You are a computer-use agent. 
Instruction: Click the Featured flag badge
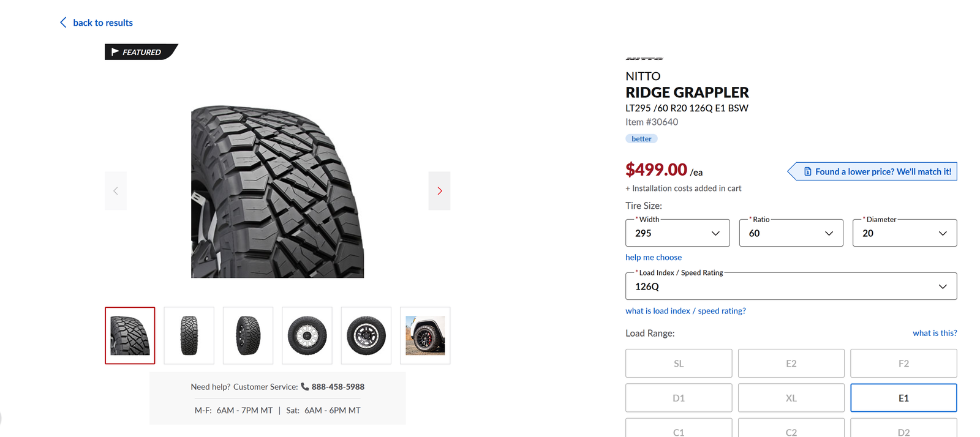click(x=140, y=52)
